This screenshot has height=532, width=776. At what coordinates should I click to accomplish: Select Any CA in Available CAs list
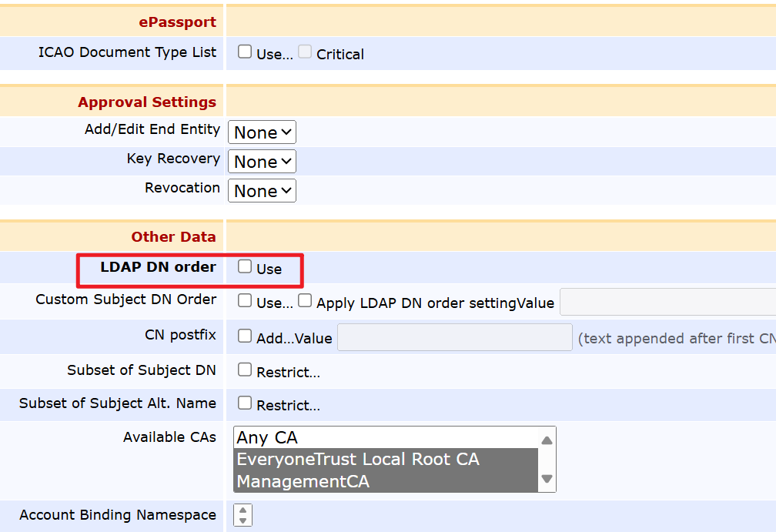click(x=266, y=437)
